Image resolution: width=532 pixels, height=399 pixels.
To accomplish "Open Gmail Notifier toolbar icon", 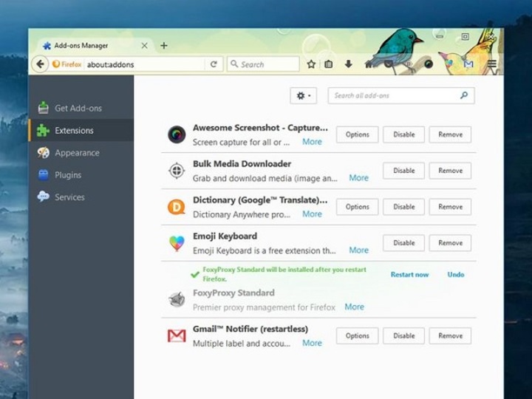I will click(x=468, y=64).
